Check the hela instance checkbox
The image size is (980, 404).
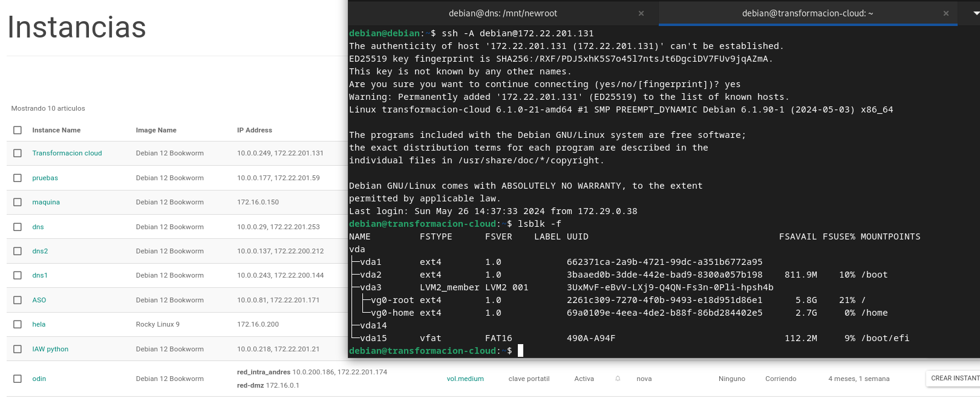point(18,324)
